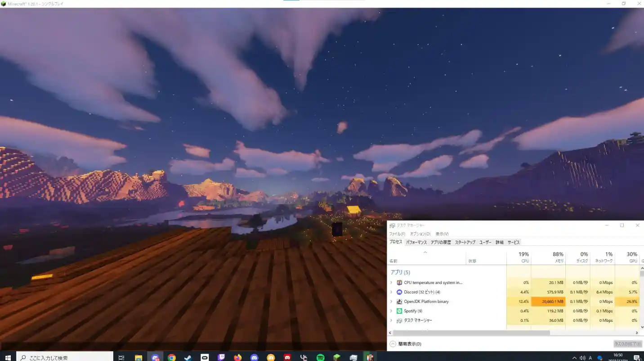Expand the Discord (32 ビット) process group
Screen dimensions: 644x361
click(391, 292)
